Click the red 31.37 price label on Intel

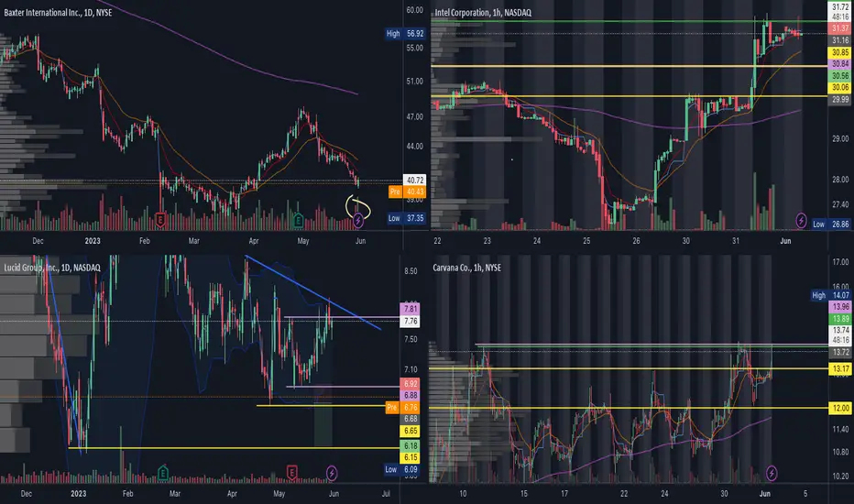840,28
